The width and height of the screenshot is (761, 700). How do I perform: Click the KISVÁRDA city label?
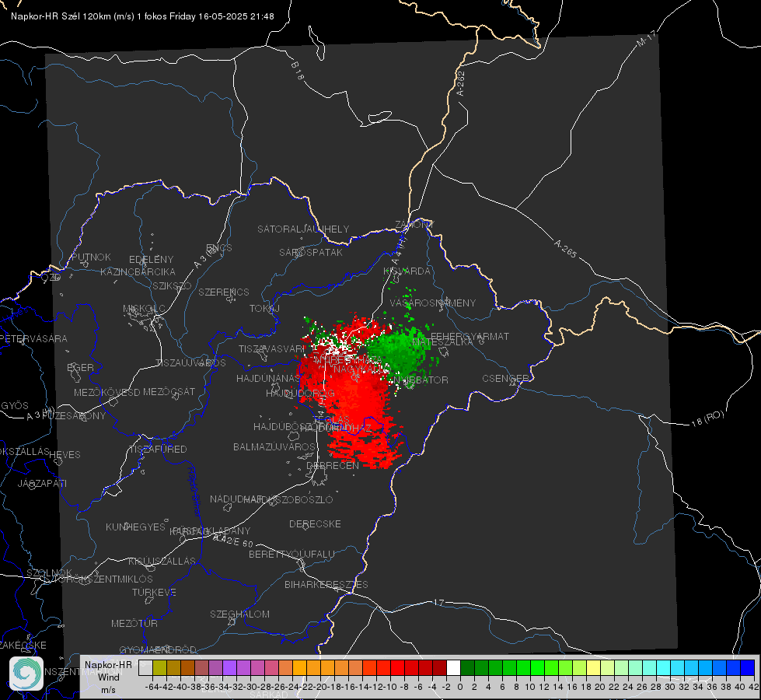coord(407,271)
